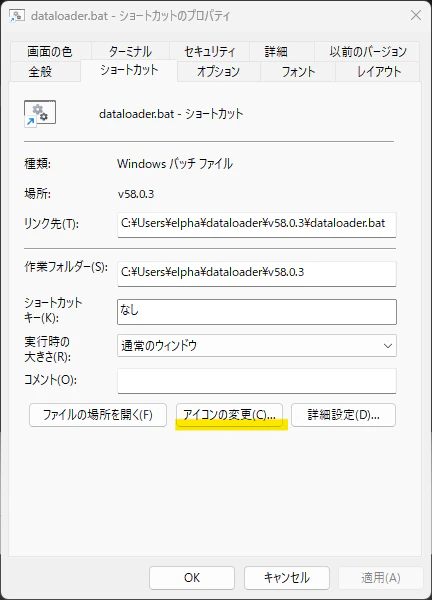Click the batch file shortcut icon
The height and width of the screenshot is (600, 432).
click(40, 113)
